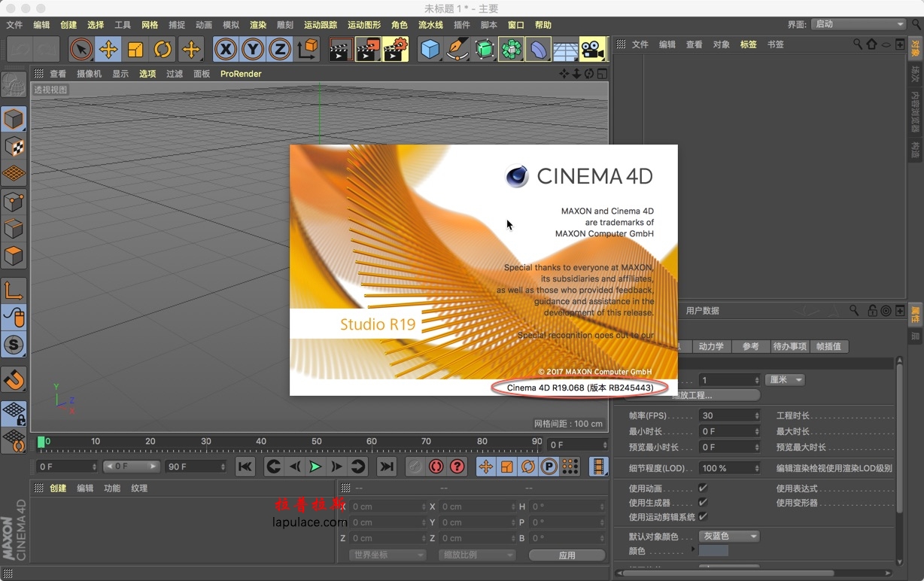Add a Cube primitive object
The width and height of the screenshot is (924, 581).
pyautogui.click(x=430, y=50)
